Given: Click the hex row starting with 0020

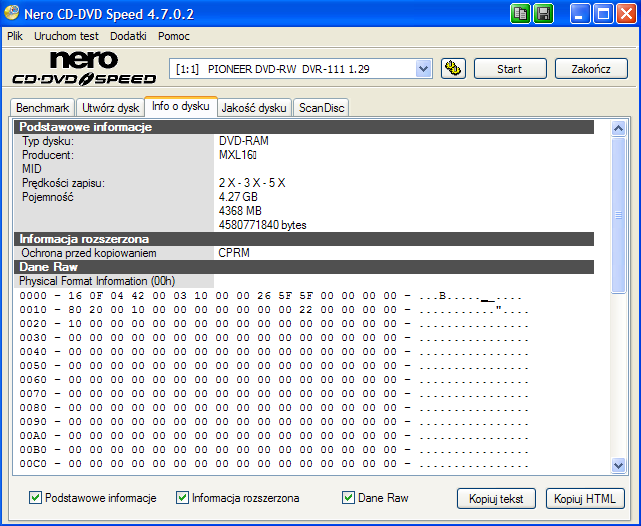Looking at the screenshot, I should 273,324.
